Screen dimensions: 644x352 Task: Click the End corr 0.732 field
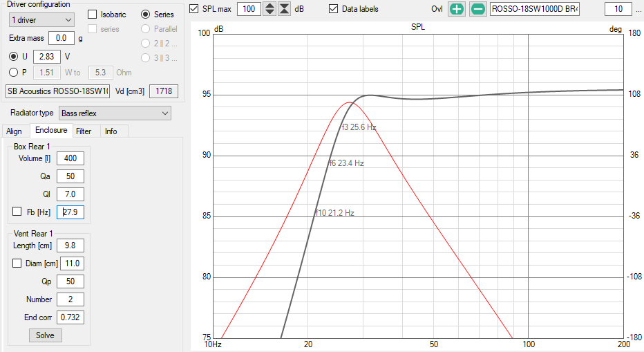tap(70, 317)
